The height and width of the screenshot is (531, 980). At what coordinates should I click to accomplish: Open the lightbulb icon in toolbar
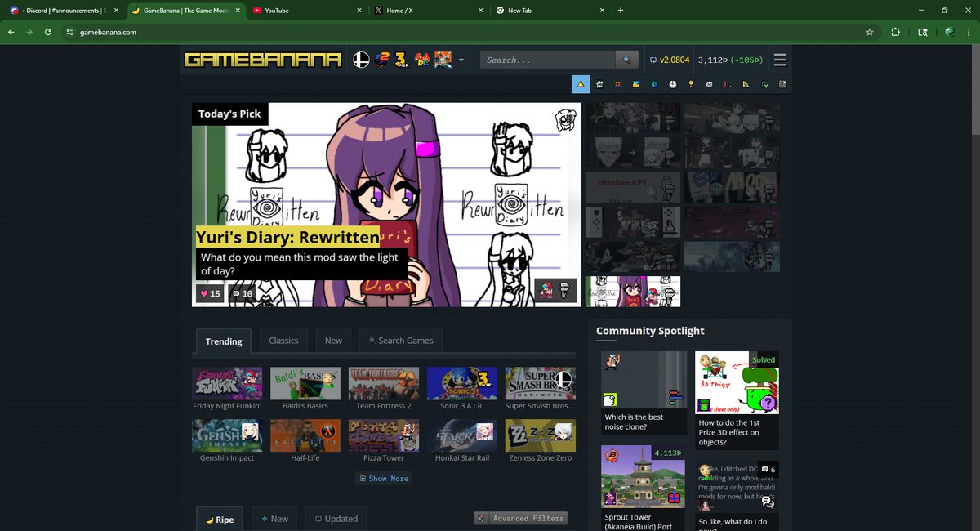[691, 84]
